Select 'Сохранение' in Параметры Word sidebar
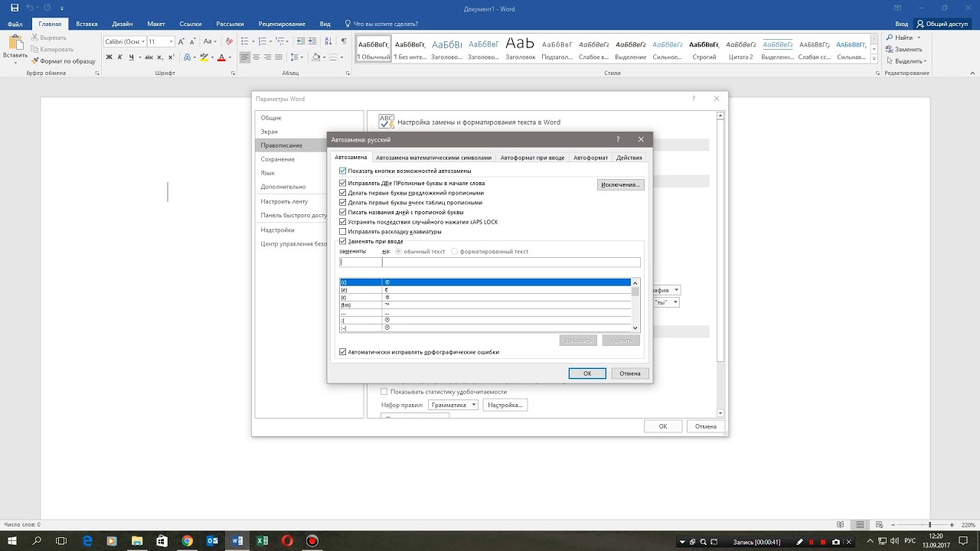The height and width of the screenshot is (551, 980). coord(309,159)
